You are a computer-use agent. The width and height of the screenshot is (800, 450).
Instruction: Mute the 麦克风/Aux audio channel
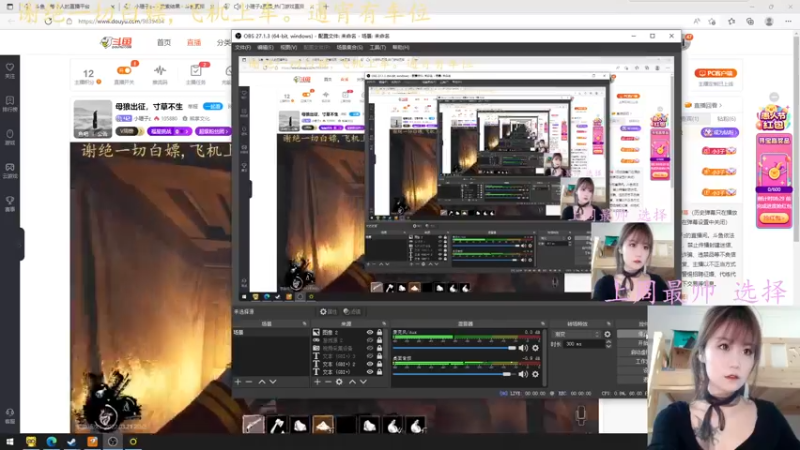pos(523,348)
